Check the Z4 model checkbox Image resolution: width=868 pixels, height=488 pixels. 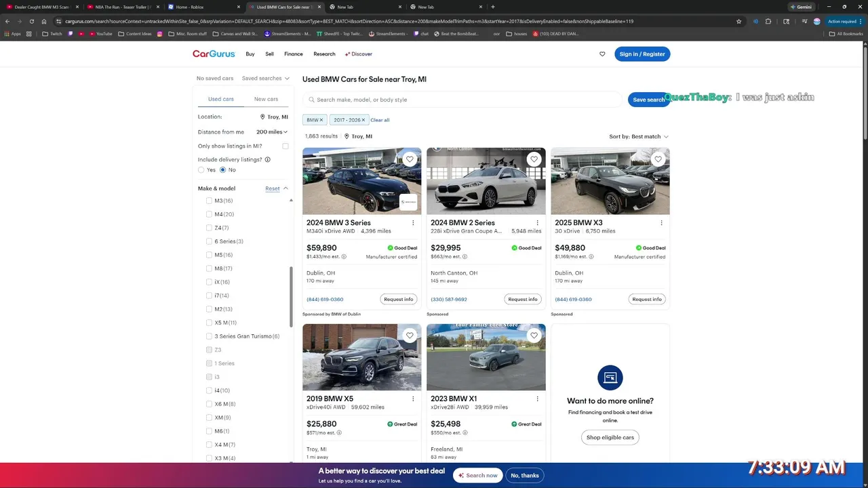(x=209, y=228)
